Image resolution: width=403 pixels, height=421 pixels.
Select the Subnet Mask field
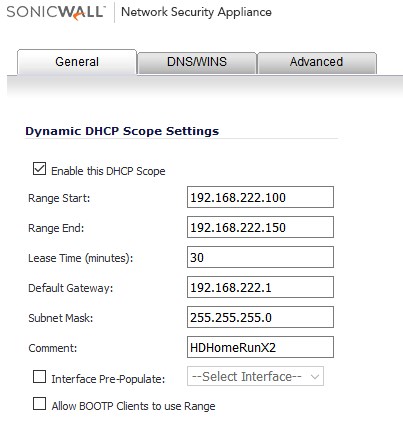click(x=260, y=317)
